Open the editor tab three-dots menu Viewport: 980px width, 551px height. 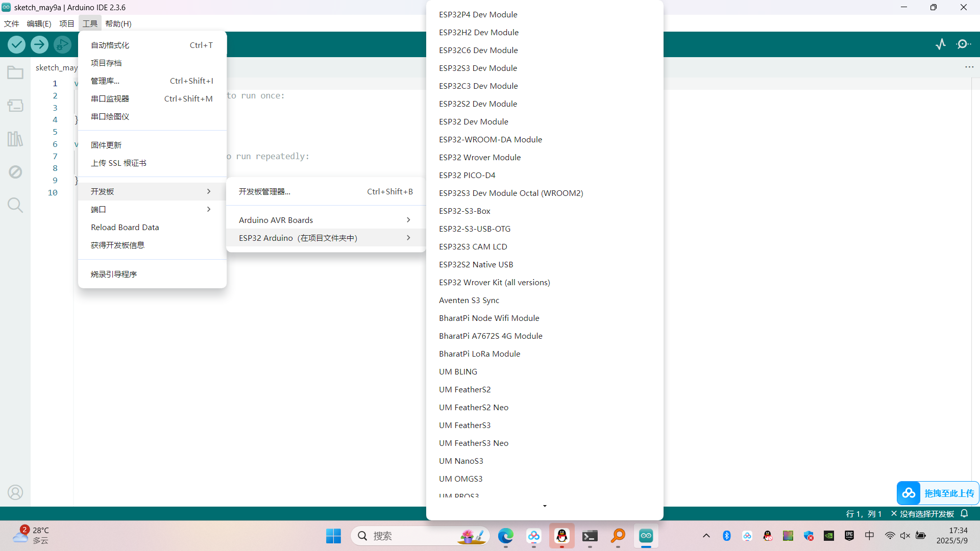pos(969,67)
